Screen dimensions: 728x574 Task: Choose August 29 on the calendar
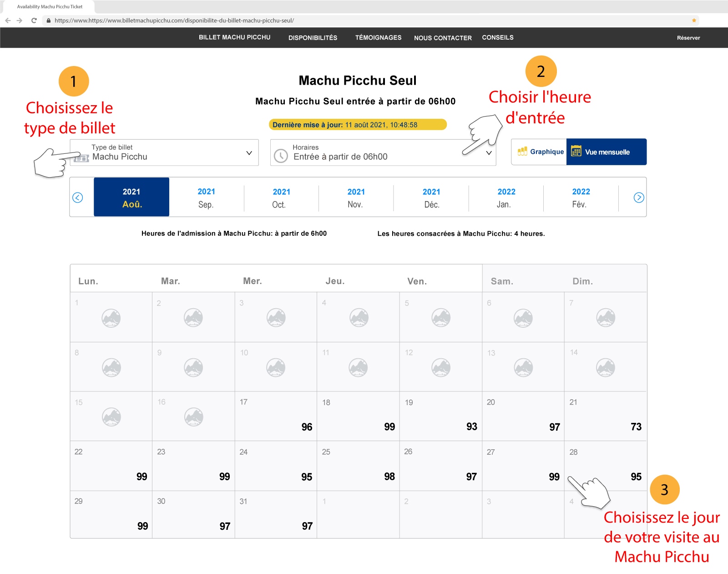click(111, 514)
